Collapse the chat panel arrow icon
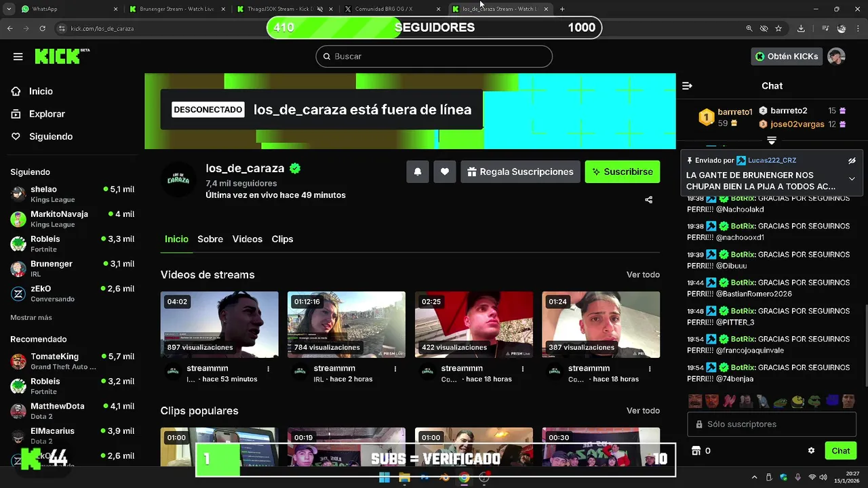868x488 pixels. [x=687, y=85]
